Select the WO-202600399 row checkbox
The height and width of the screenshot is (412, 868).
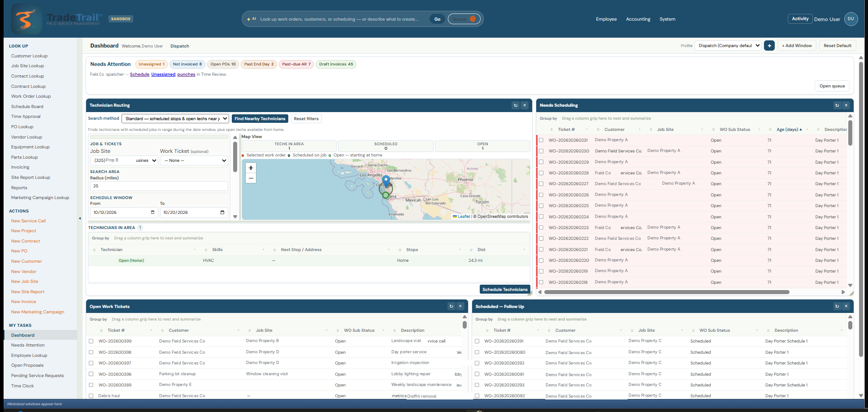(91, 341)
